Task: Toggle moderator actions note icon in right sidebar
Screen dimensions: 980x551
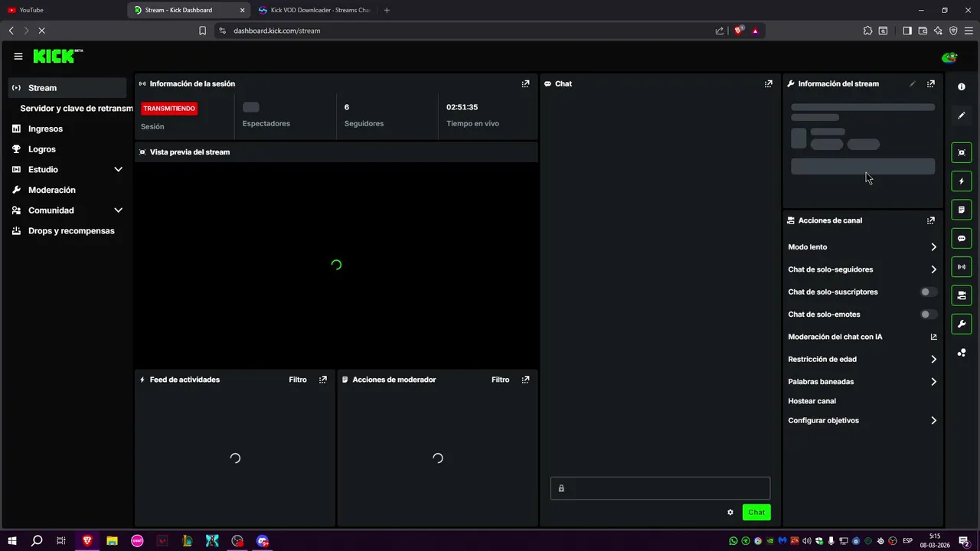Action: [x=962, y=210]
